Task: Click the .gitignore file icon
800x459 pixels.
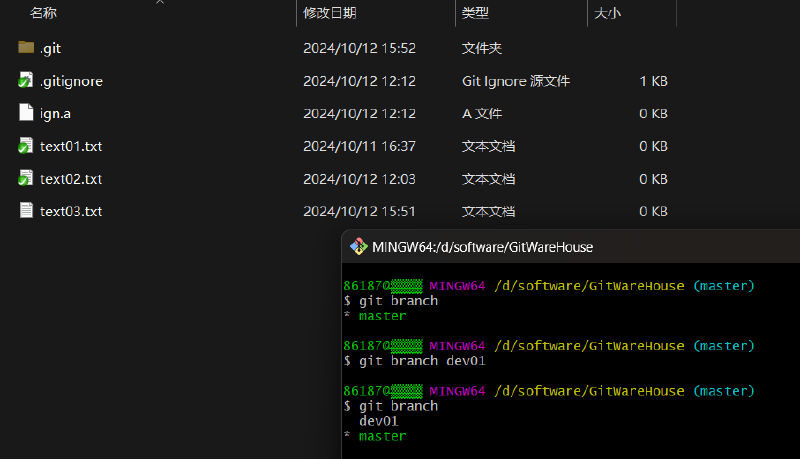Action: [x=26, y=80]
